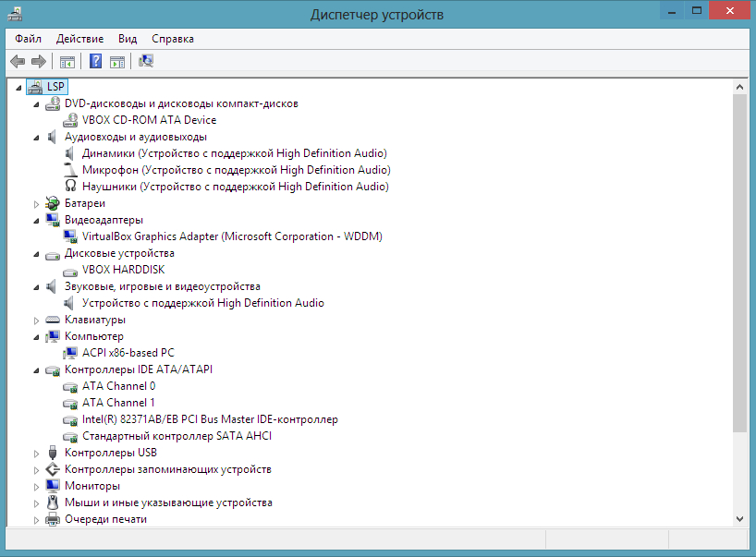Collapse Контроллеры IDE ATA/ATAPI category
The image size is (756, 557).
(37, 370)
